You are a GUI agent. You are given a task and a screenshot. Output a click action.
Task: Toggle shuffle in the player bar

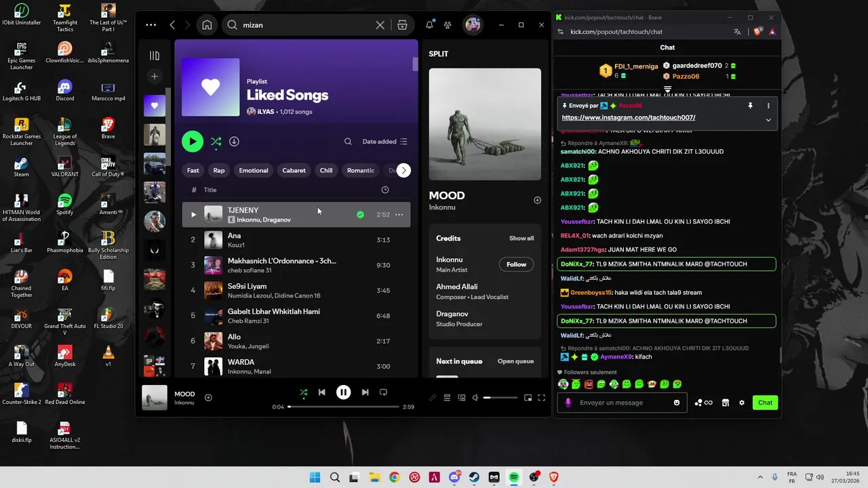click(303, 392)
